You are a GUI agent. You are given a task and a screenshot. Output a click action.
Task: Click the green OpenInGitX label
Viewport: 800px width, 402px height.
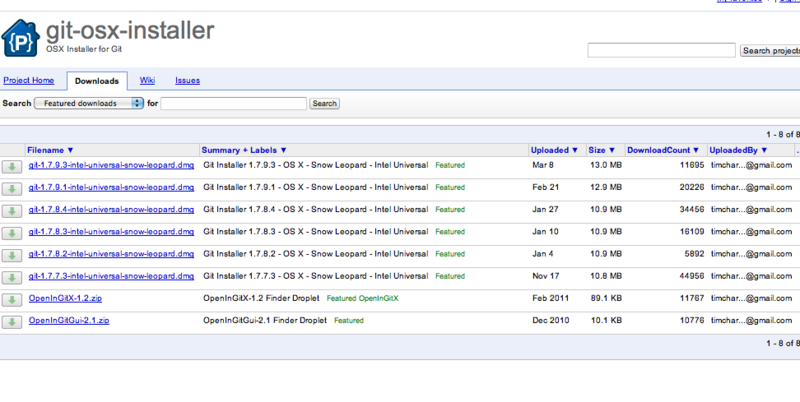(379, 298)
